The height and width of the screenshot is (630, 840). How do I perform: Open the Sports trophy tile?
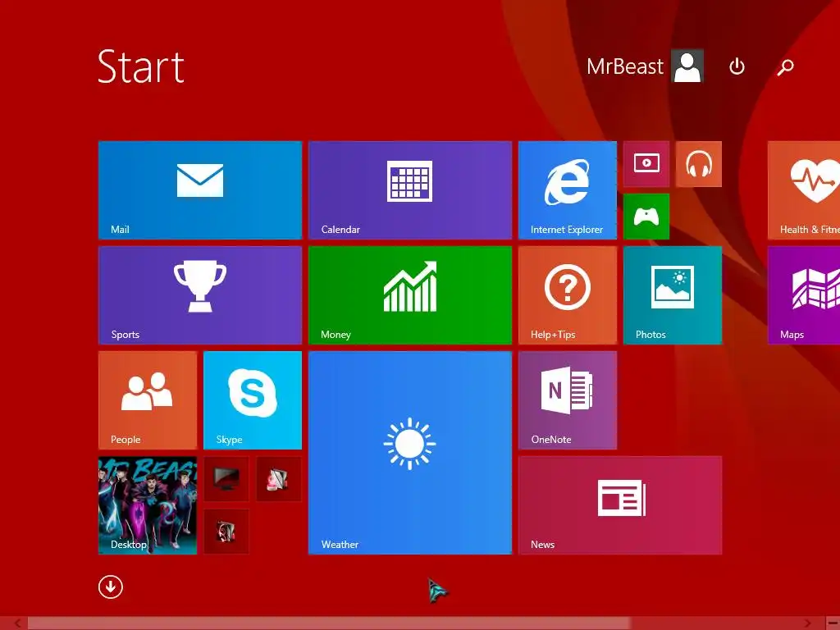pos(200,295)
